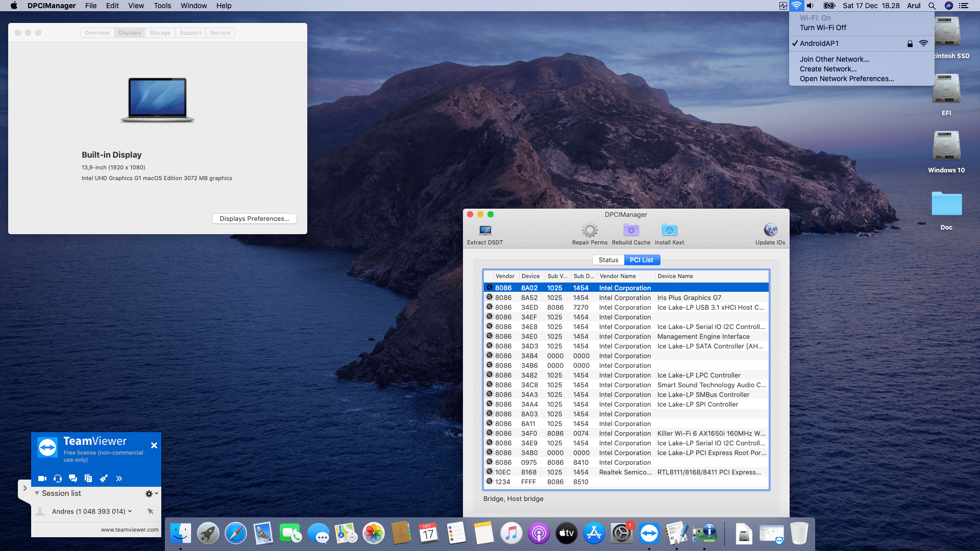
Task: Switch to the Storage tab
Action: pos(160,33)
